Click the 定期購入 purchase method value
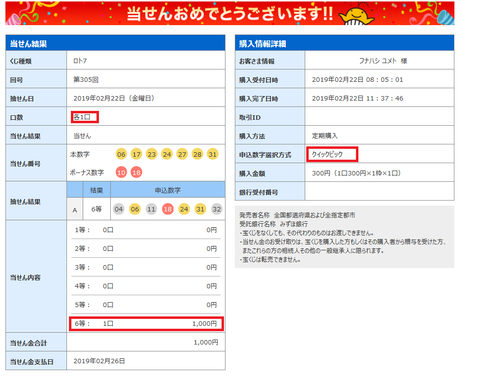 pyautogui.click(x=325, y=136)
